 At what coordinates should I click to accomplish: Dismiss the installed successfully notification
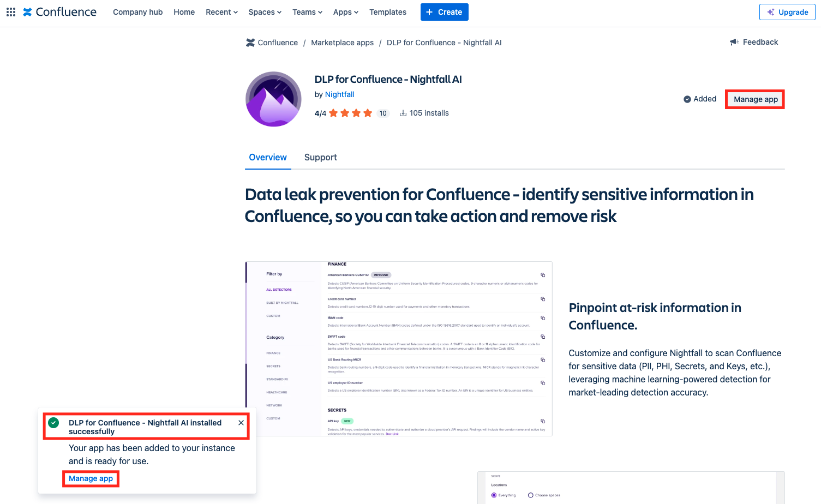click(x=241, y=423)
